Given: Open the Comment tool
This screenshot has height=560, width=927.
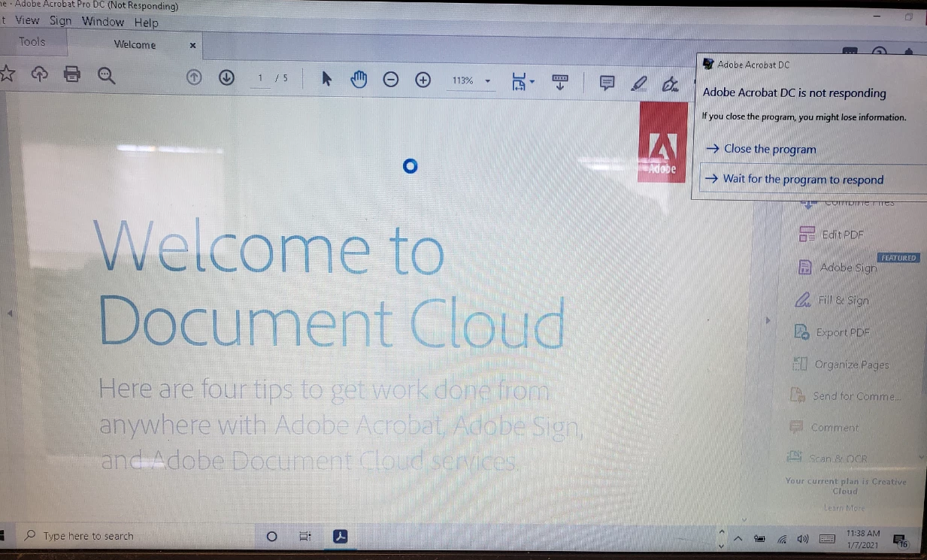Looking at the screenshot, I should coord(835,427).
